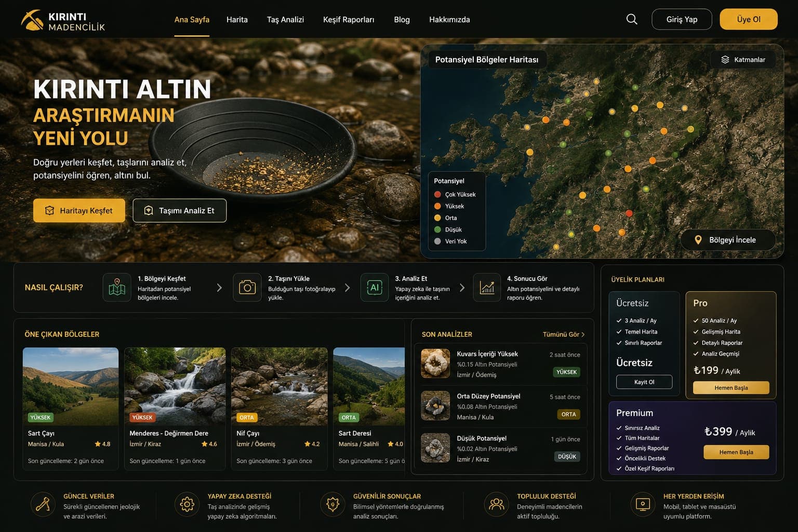Click the map-pin Bölgeyi Keşfet step icon
Image resolution: width=798 pixels, height=532 pixels.
click(x=117, y=287)
